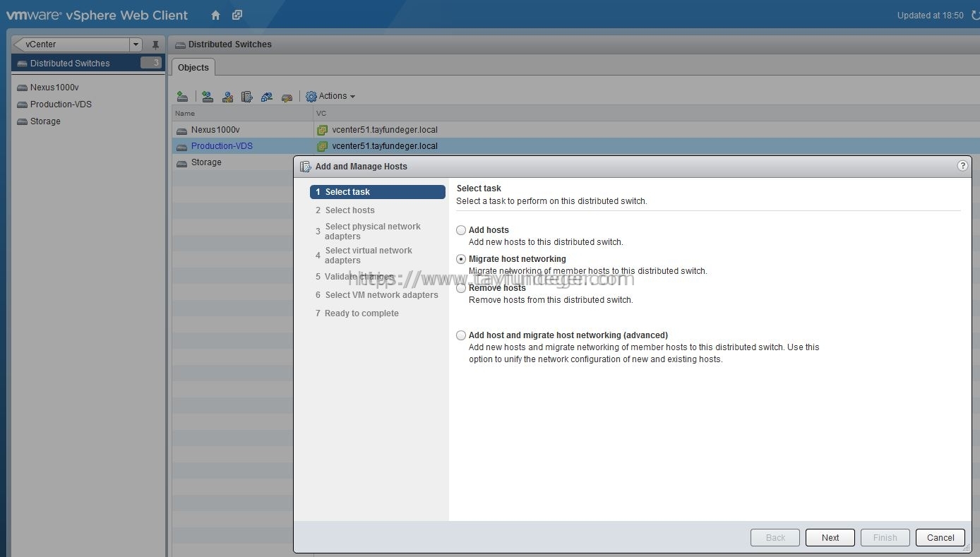
Task: Click the Updated at 18:50 status text
Action: pos(931,16)
